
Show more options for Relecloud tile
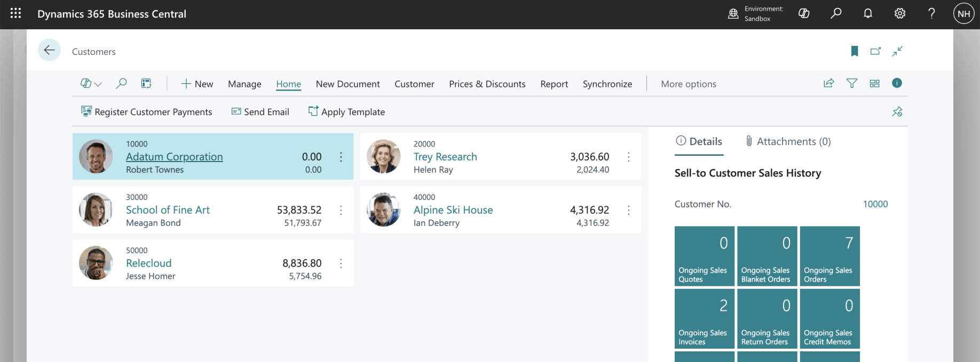[x=341, y=263]
